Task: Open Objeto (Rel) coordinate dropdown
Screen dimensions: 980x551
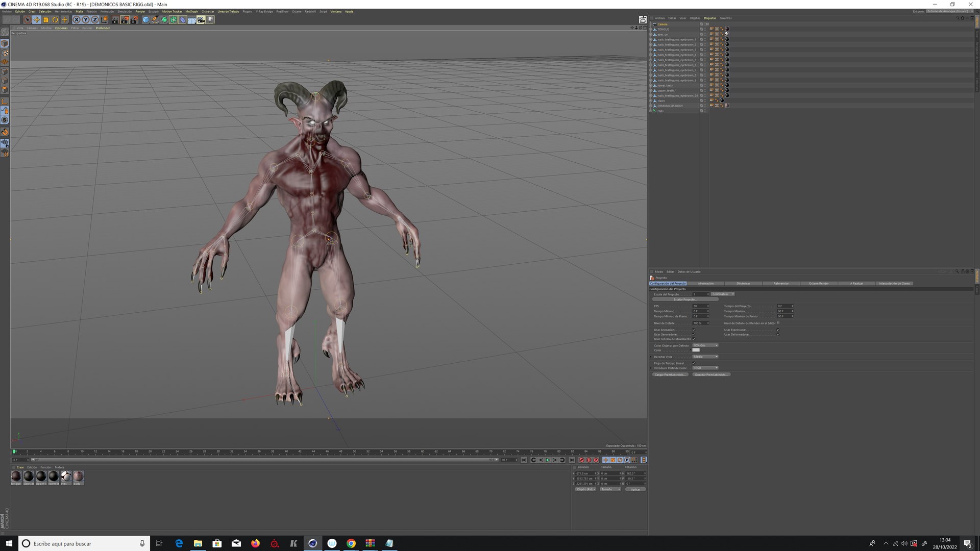Action: click(586, 489)
